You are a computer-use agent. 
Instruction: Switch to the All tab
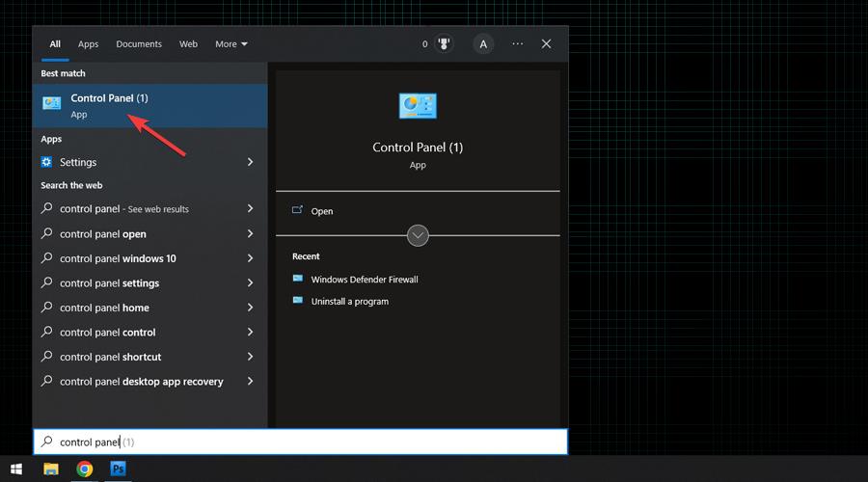[55, 43]
